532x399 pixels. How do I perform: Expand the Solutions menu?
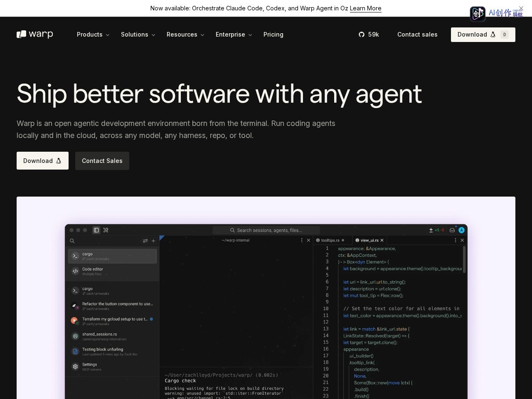[138, 34]
